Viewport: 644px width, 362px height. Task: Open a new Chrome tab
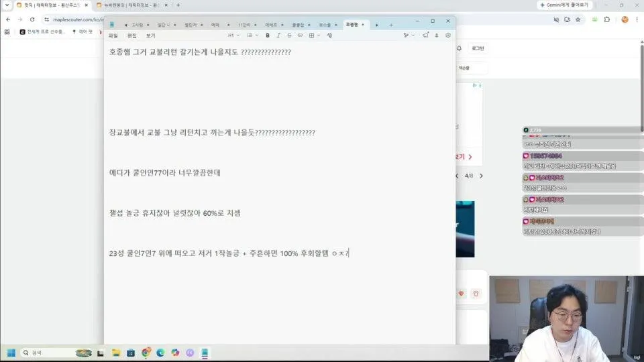click(x=178, y=5)
